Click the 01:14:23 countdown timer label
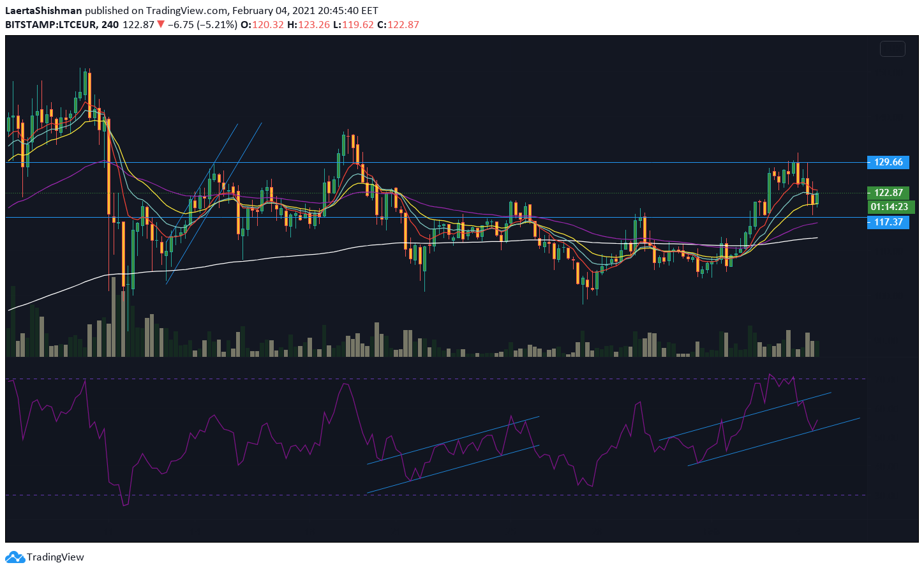The width and height of the screenshot is (924, 572). tap(891, 207)
